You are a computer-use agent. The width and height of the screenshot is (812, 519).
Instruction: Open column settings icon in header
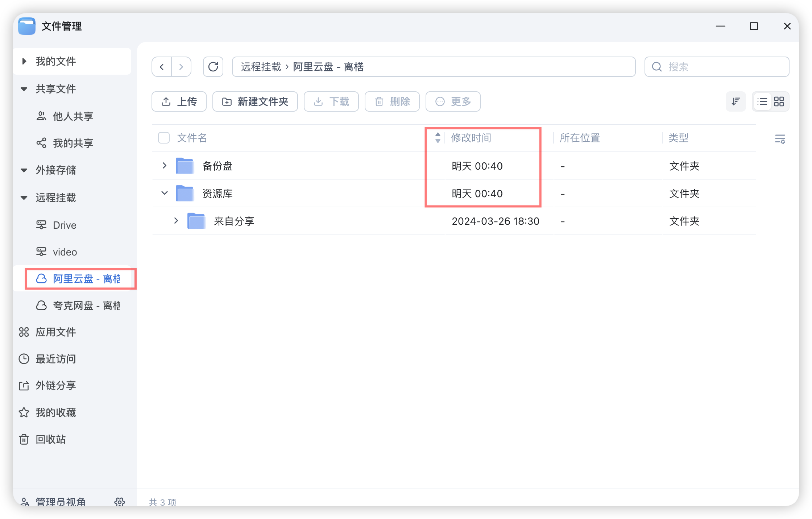coord(780,139)
